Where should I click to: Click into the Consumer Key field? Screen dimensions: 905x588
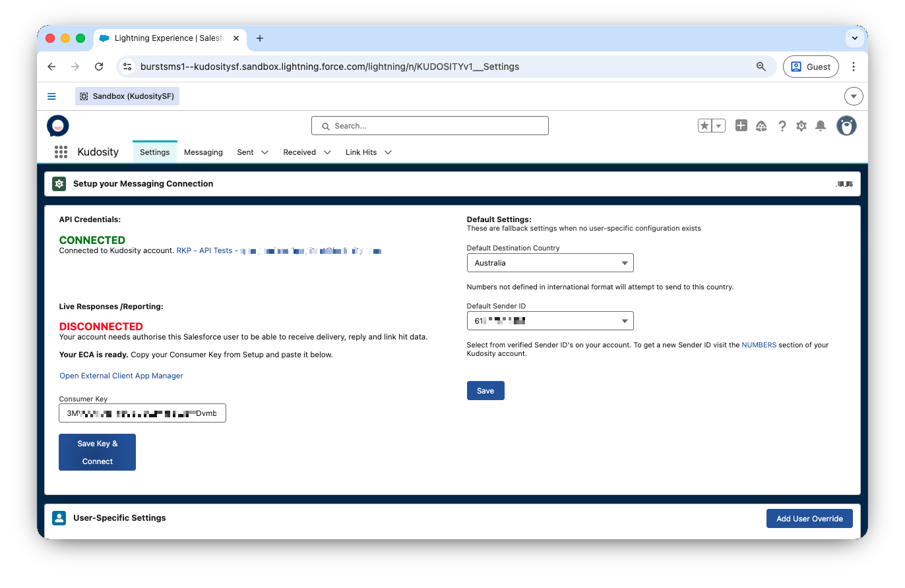click(142, 413)
